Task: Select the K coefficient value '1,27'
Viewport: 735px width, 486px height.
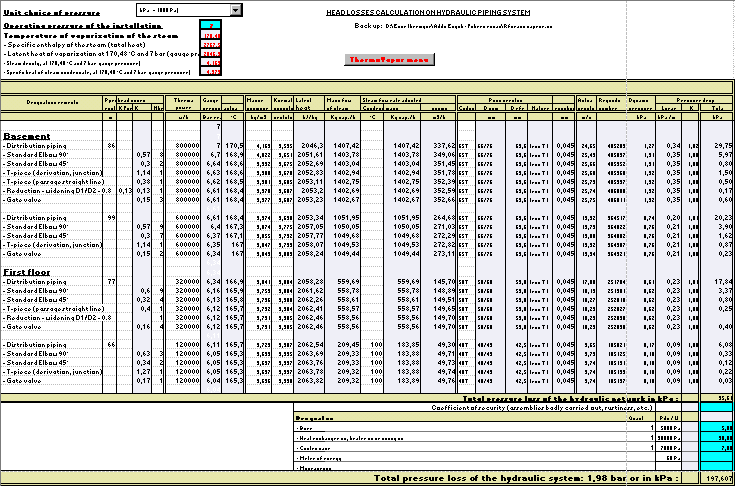Action: (143, 372)
